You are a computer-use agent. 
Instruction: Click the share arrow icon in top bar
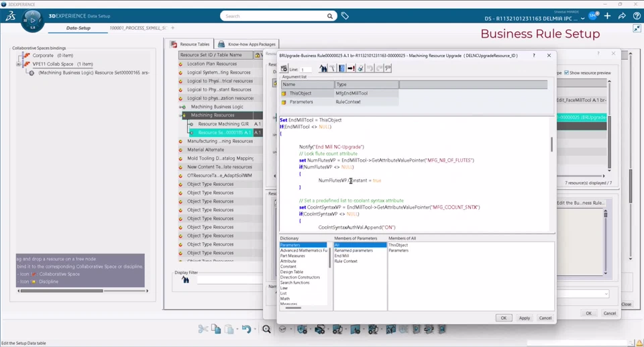click(622, 16)
